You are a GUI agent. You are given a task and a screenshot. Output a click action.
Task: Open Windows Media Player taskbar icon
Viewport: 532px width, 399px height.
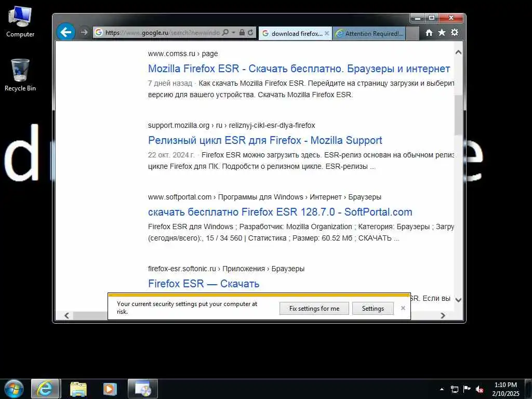coord(110,389)
